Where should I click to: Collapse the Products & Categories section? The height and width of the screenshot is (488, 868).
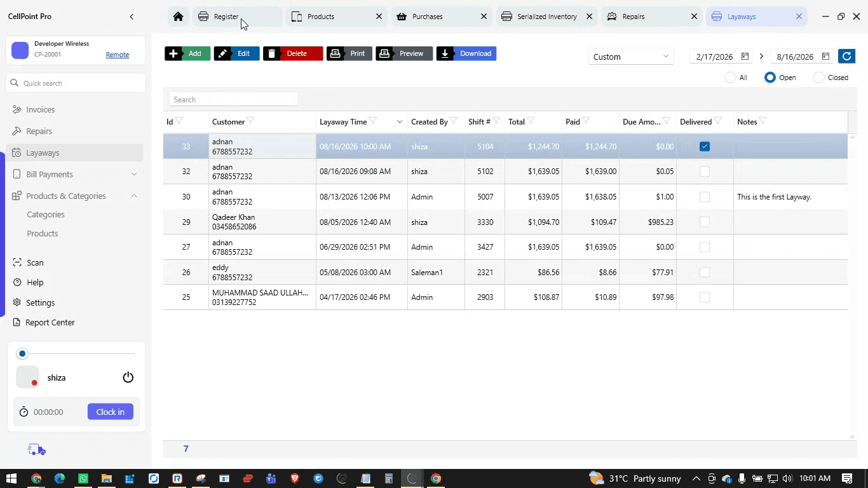(x=134, y=196)
